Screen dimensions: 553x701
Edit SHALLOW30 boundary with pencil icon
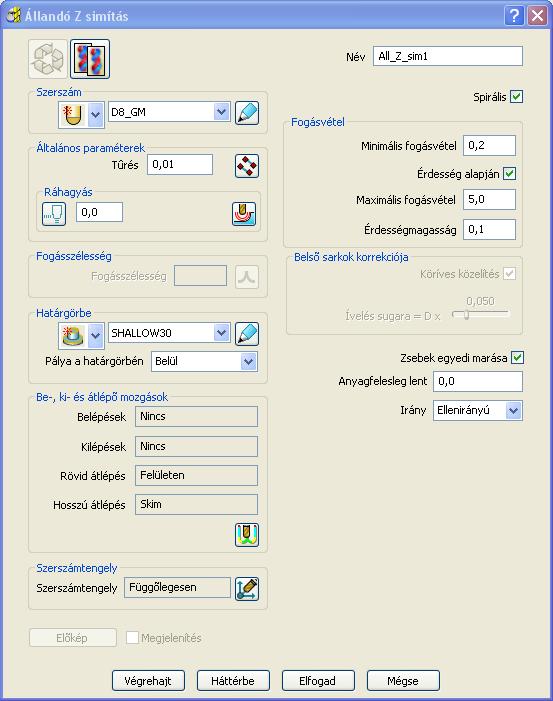click(247, 334)
